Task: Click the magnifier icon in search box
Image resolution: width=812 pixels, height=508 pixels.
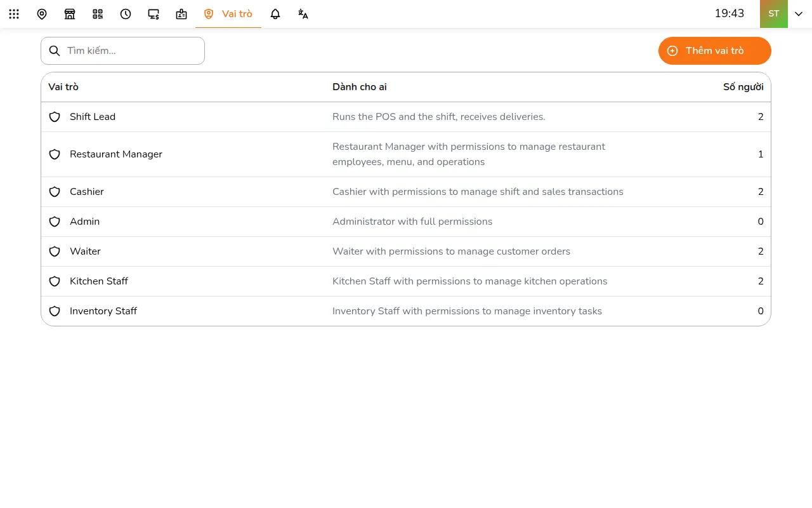Action: click(x=55, y=51)
